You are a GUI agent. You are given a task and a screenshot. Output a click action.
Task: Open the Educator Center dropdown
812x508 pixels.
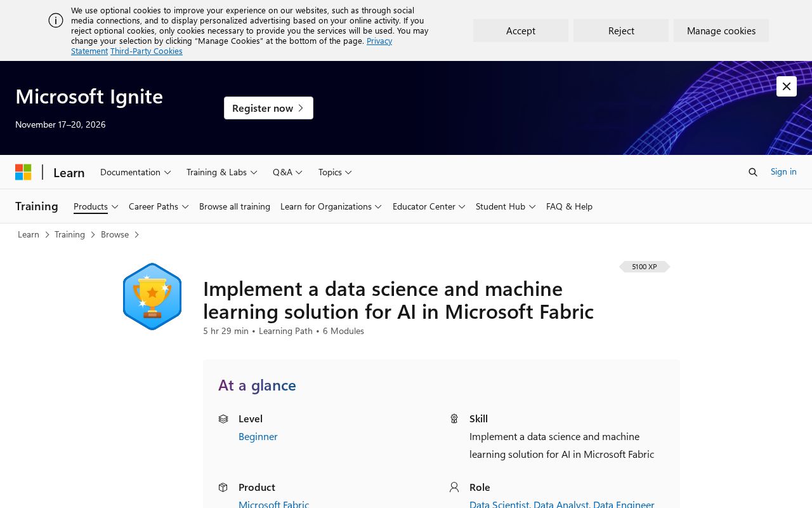[429, 206]
